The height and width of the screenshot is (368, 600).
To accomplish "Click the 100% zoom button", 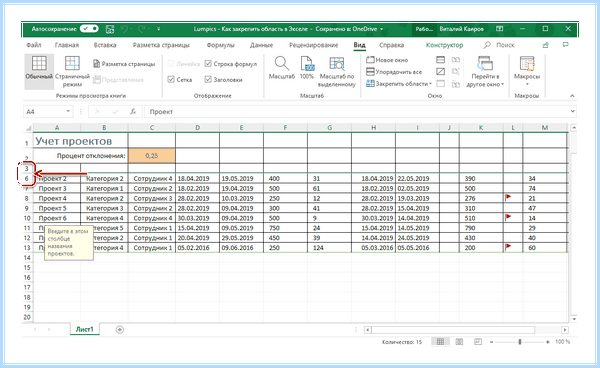I will click(307, 68).
